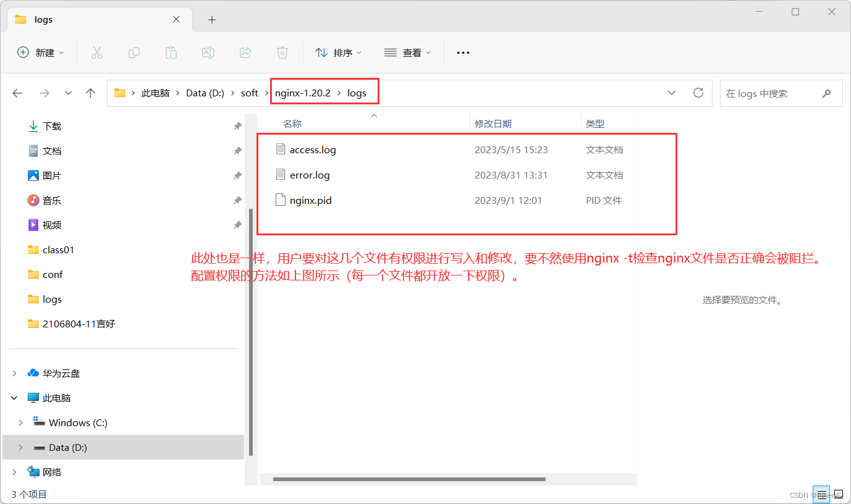Click the Copy icon in toolbar
The width and height of the screenshot is (851, 504).
coord(134,52)
